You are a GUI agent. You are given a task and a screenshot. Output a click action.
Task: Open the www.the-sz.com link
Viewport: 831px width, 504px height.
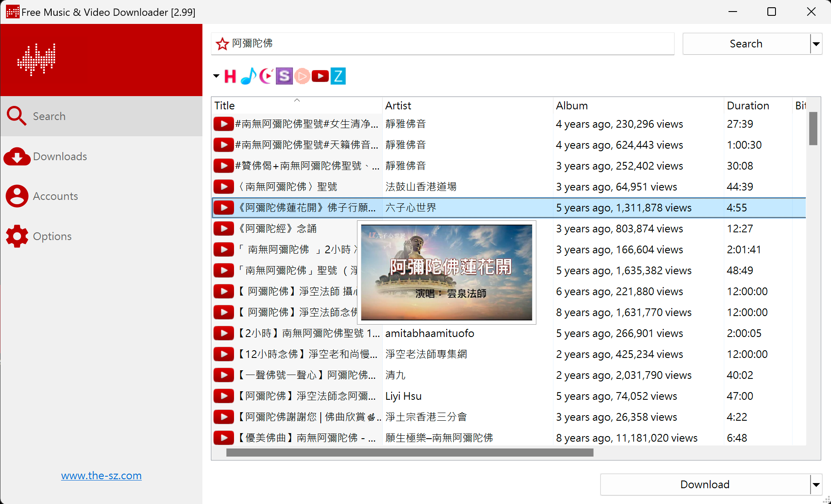coord(101,476)
